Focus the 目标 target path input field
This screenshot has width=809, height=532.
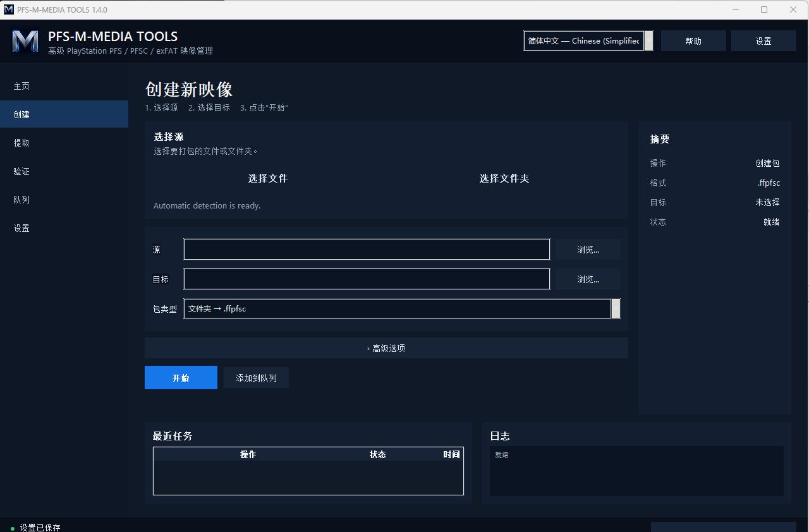click(367, 279)
